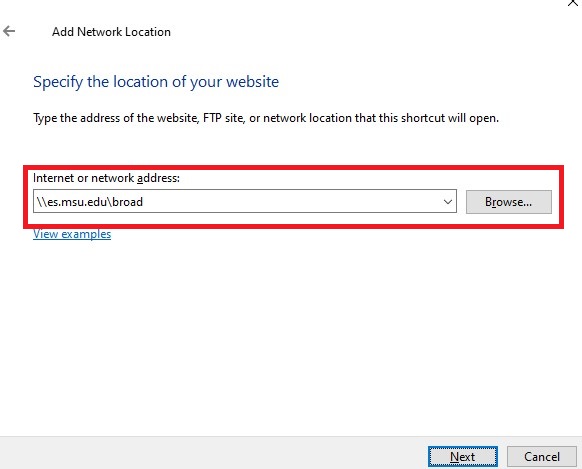Dismiss dialog with the X icon
This screenshot has width=582, height=469.
tap(574, 3)
